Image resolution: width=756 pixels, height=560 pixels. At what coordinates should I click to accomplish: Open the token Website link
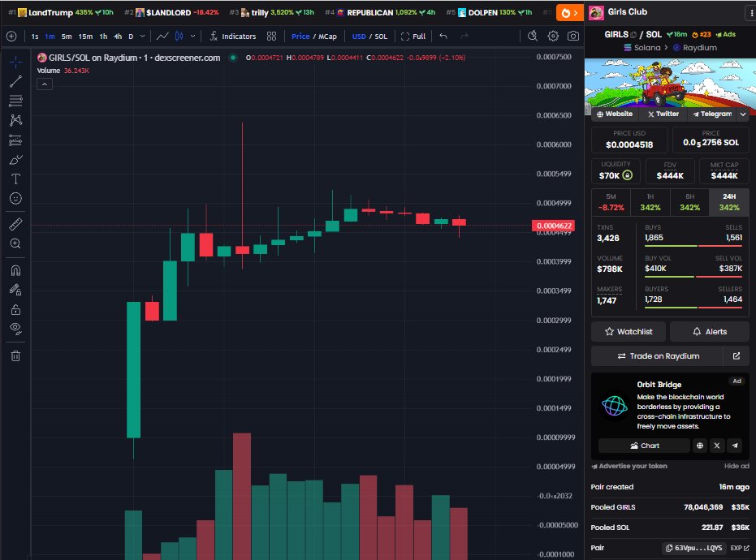click(x=615, y=114)
